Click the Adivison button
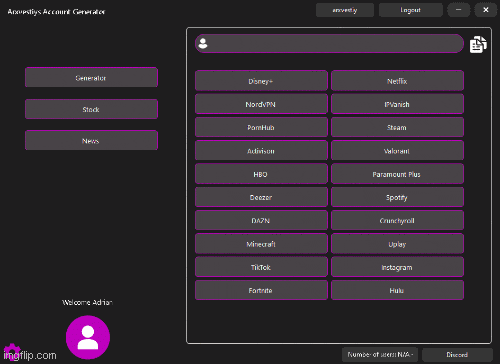 (x=261, y=151)
